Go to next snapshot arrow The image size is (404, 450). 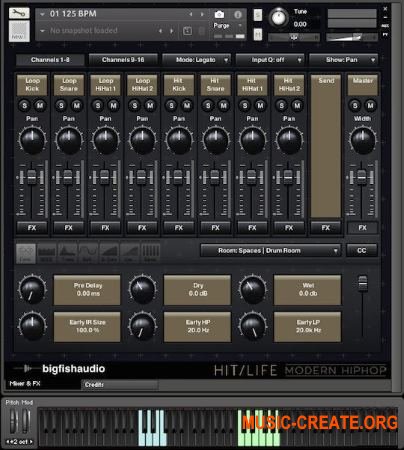point(172,31)
